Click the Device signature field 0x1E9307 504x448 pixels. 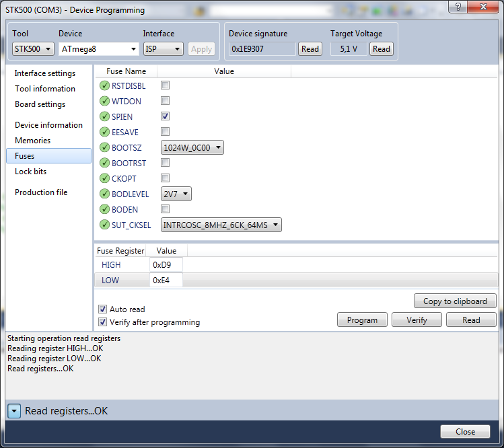tap(262, 49)
